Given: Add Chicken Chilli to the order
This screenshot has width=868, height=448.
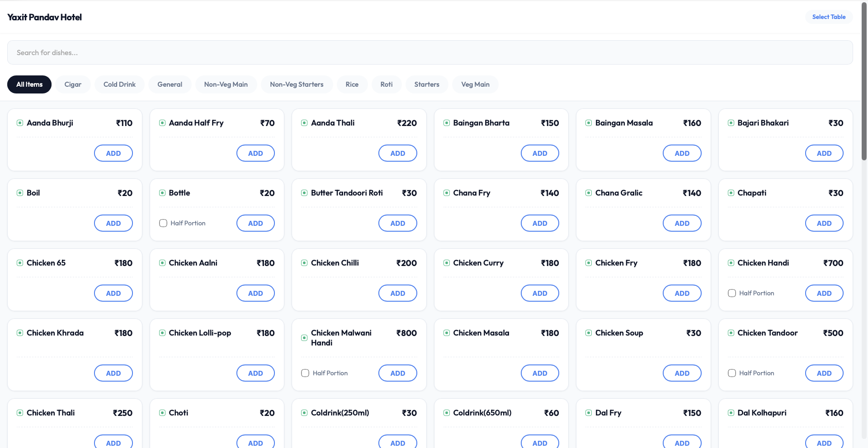Looking at the screenshot, I should coord(398,293).
